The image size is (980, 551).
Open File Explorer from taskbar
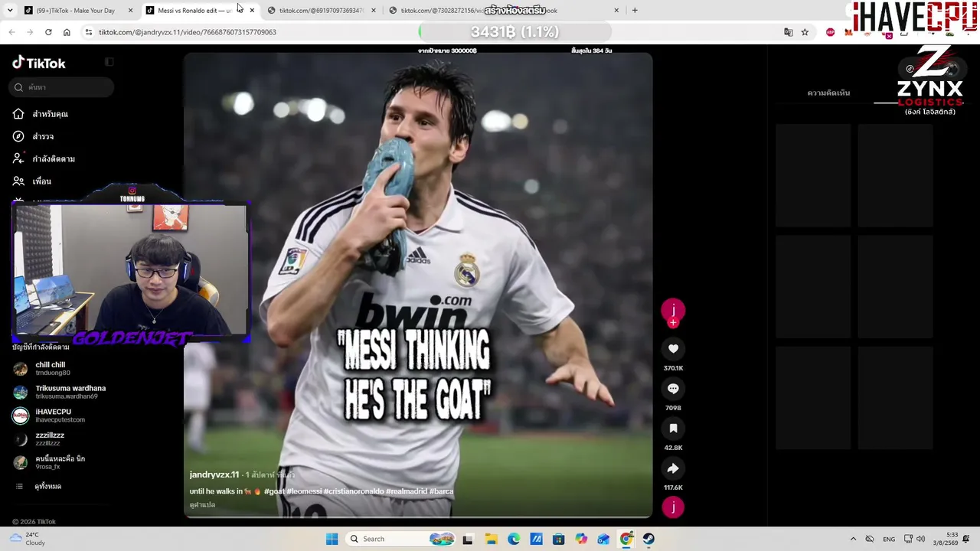[491, 539]
